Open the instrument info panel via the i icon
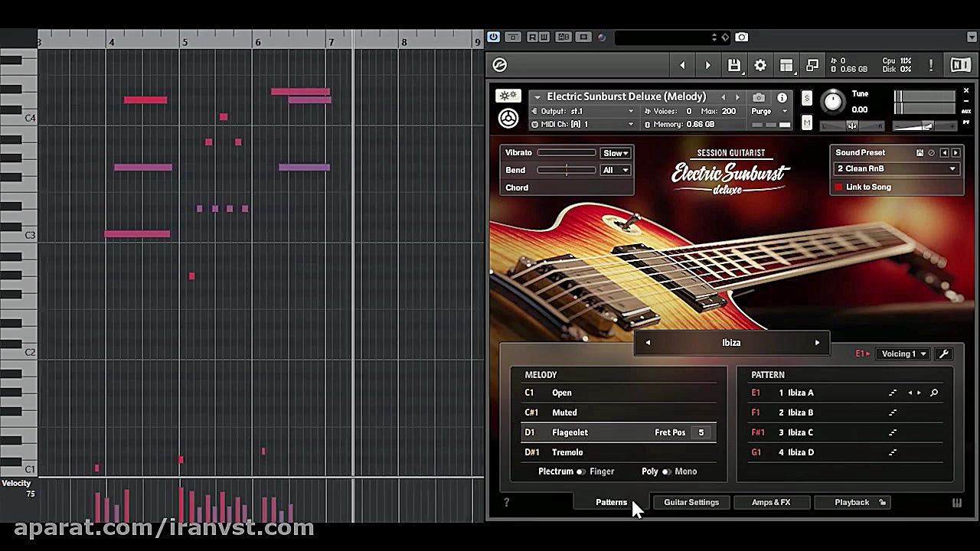 [x=782, y=97]
